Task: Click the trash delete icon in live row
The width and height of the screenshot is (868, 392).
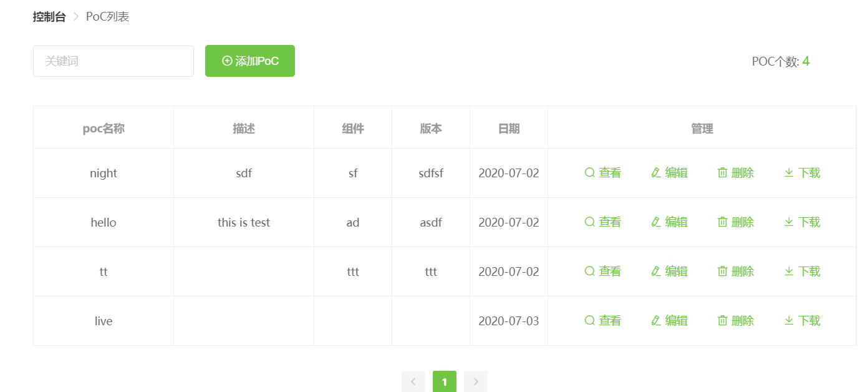Action: coord(723,320)
